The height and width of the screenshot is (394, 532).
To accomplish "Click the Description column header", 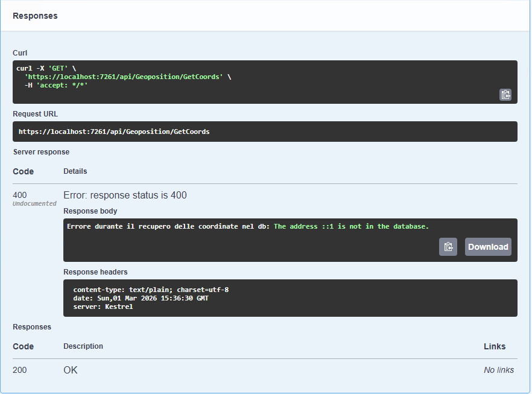I will 83,346.
